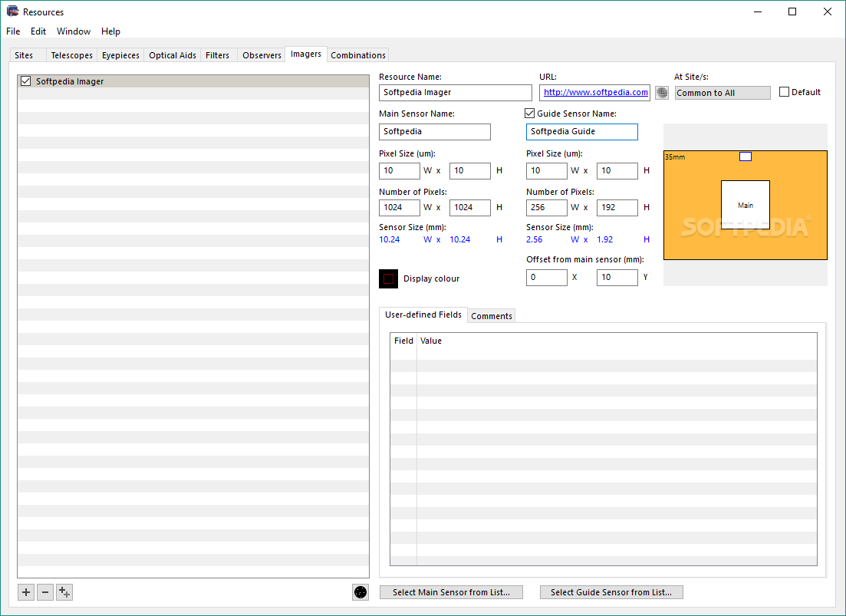Screen dimensions: 846x616
Task: Open the Window menu
Action: pos(74,31)
